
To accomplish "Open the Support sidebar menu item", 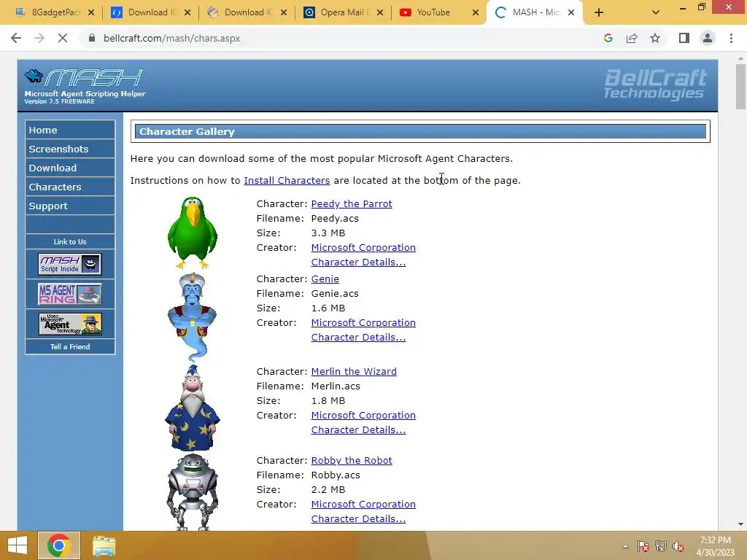I will (70, 206).
